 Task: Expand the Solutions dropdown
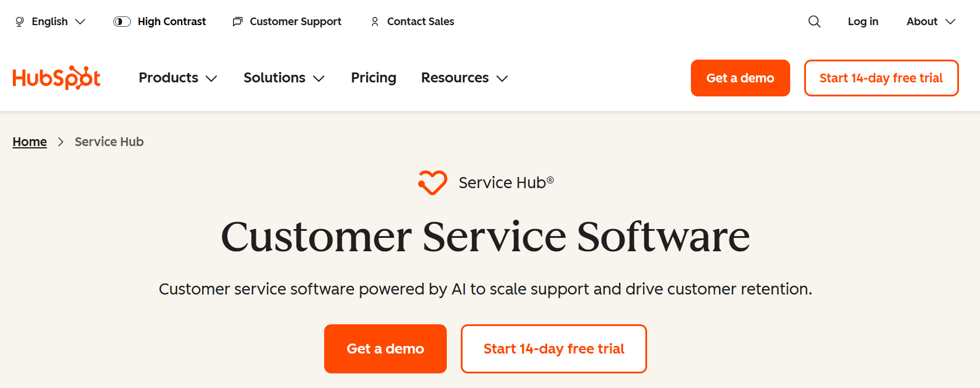click(284, 78)
